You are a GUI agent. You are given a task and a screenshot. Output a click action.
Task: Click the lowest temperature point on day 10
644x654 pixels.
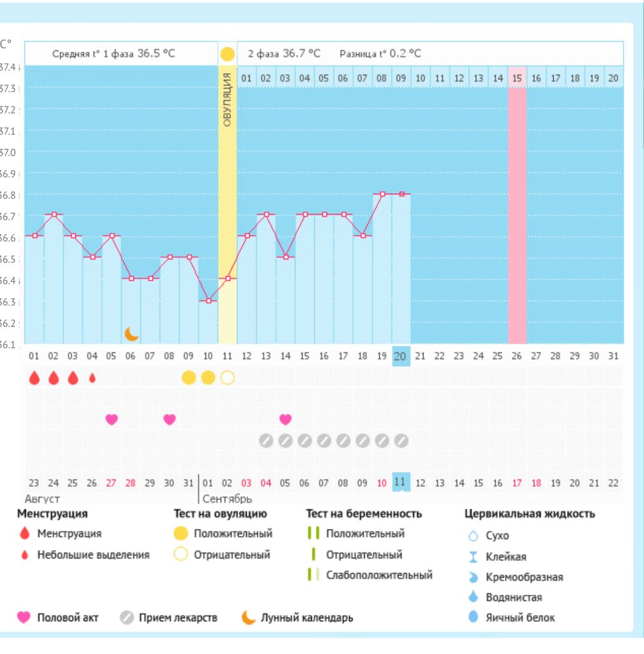[x=208, y=301]
